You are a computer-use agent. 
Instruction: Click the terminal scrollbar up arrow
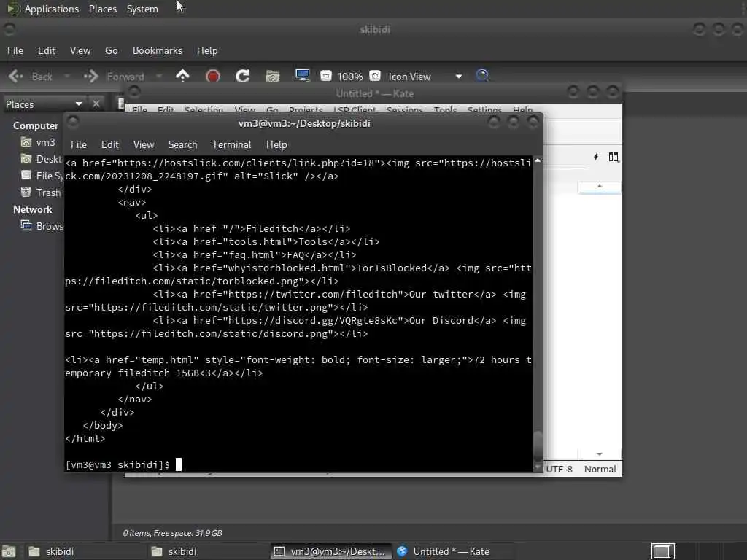(x=538, y=161)
